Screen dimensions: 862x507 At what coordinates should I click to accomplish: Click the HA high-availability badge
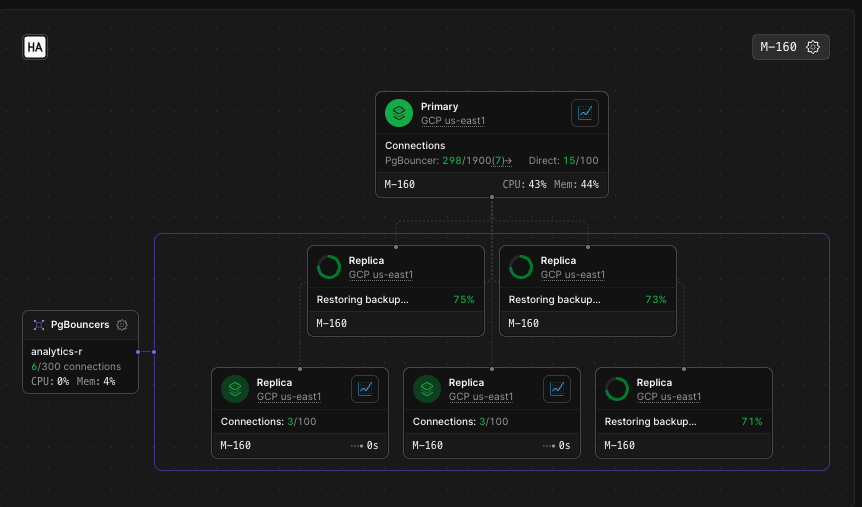[x=35, y=47]
